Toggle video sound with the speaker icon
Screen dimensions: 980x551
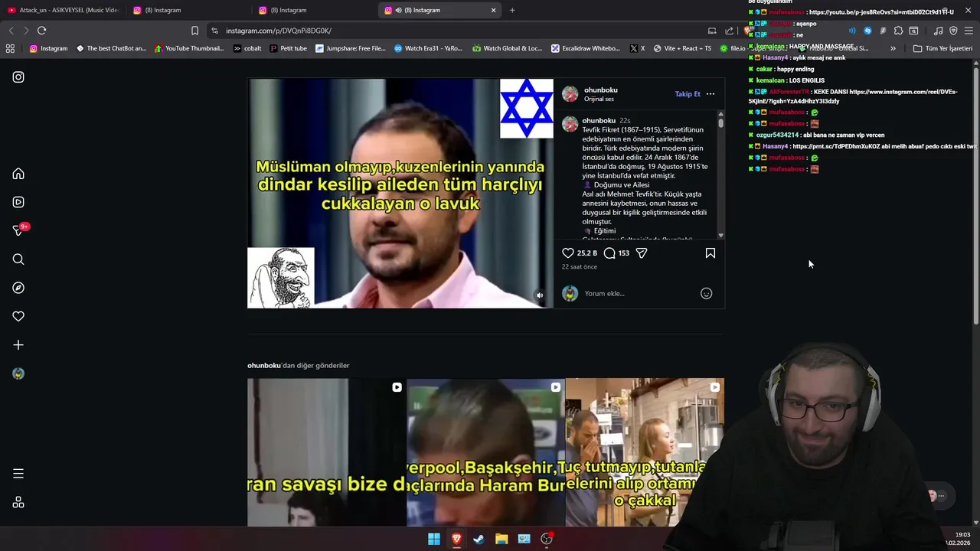pyautogui.click(x=540, y=295)
